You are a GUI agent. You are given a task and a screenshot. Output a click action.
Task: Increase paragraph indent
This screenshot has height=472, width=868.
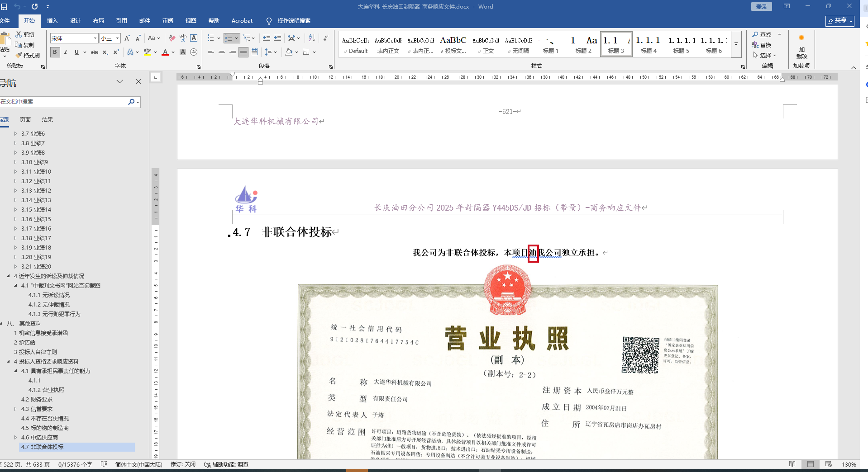point(277,38)
